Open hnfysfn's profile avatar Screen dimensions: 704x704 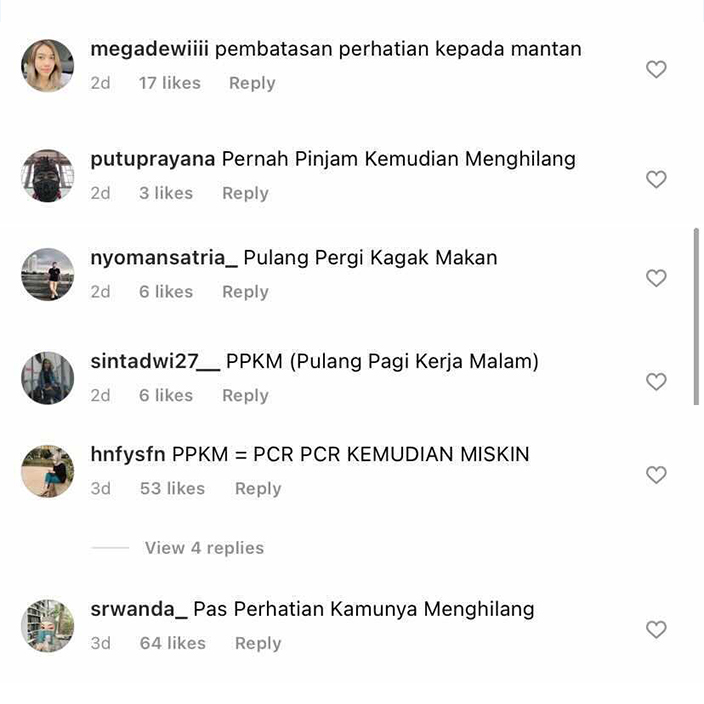pos(48,471)
